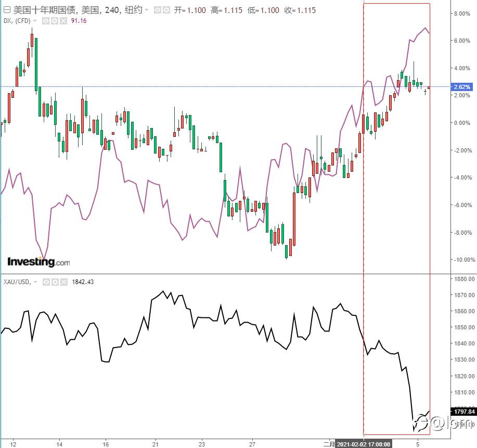Screen dimensions: 477x448
Task: Click the 二月 month label
Action: click(329, 444)
